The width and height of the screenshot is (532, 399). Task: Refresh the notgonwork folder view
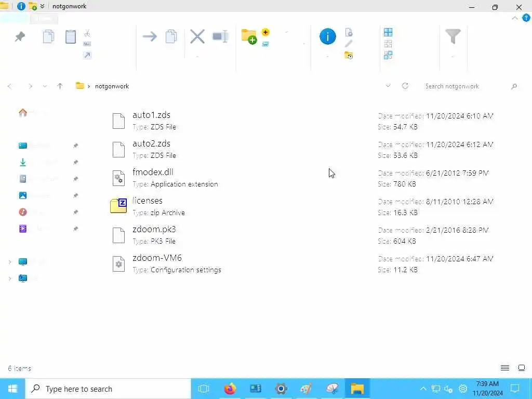405,86
